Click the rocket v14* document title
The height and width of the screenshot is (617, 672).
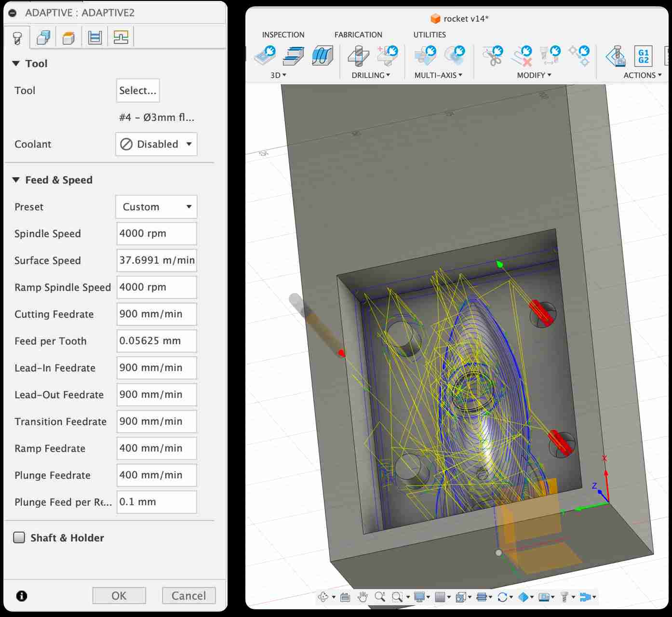coord(466,19)
